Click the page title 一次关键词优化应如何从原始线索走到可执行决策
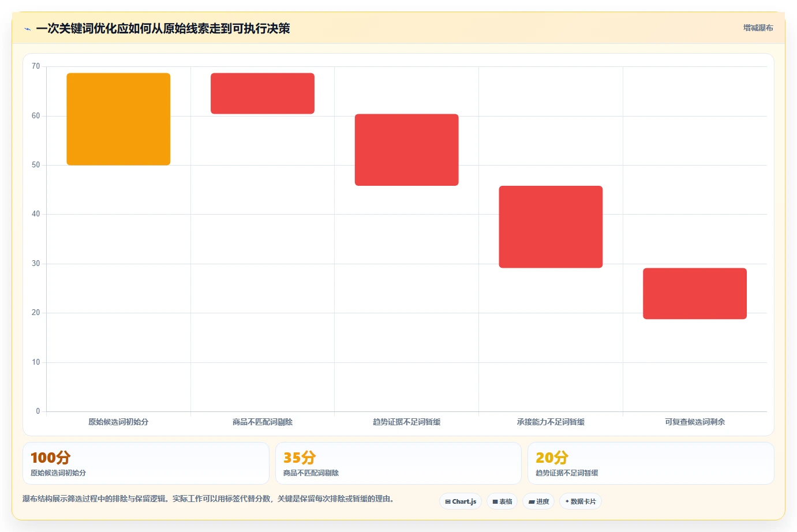Image resolution: width=797 pixels, height=532 pixels. tap(163, 28)
